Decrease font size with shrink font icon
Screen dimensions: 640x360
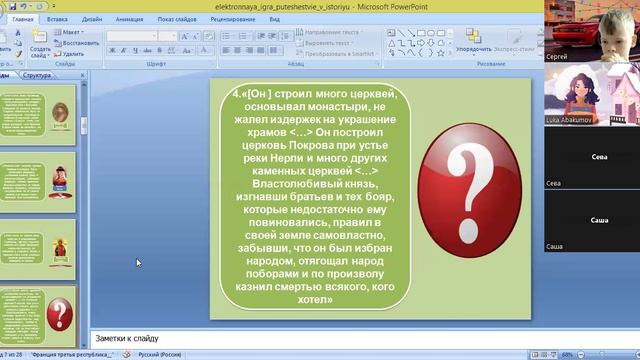click(196, 36)
